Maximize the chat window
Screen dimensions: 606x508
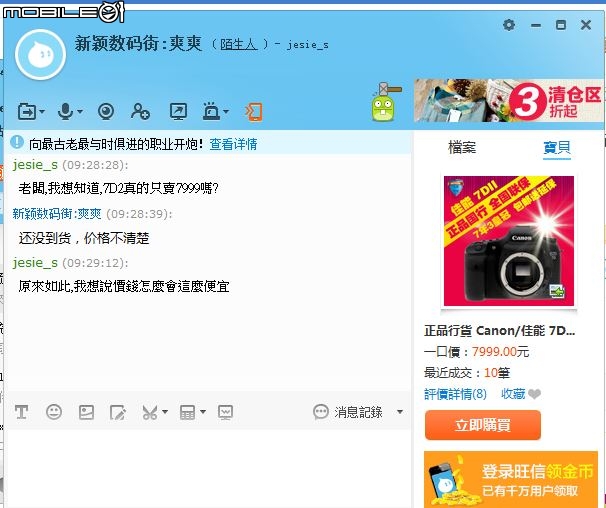pos(561,25)
